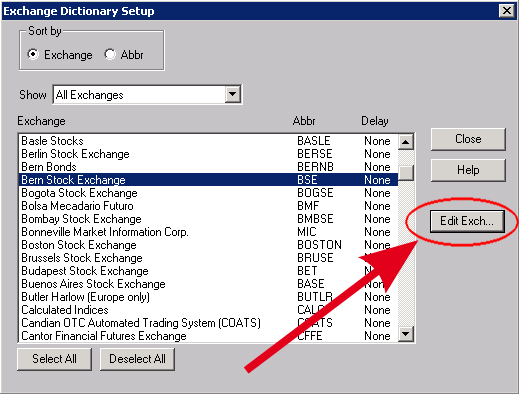This screenshot has width=519, height=394.
Task: Click the BMF abbreviation cell
Action: coord(308,206)
